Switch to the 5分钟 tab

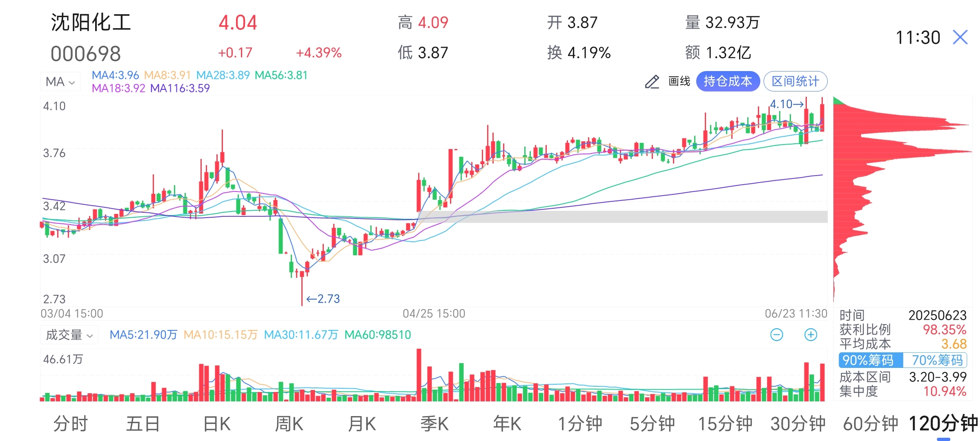pyautogui.click(x=652, y=424)
